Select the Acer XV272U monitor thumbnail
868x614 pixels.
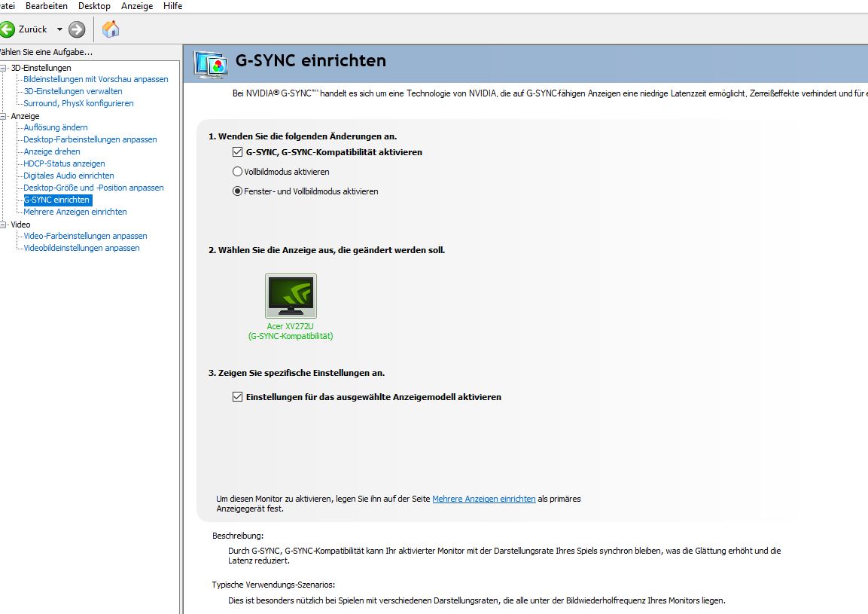pyautogui.click(x=291, y=296)
